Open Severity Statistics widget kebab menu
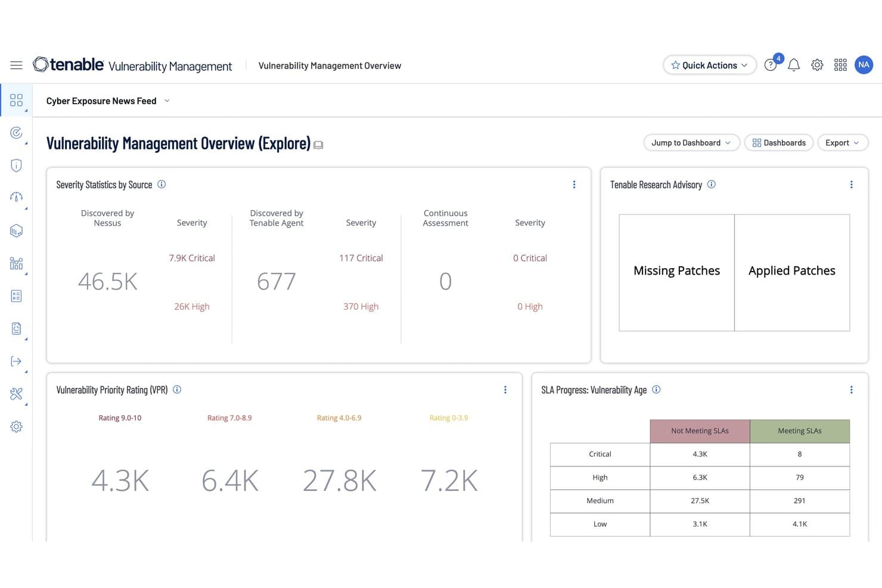882x588 pixels. (x=574, y=185)
